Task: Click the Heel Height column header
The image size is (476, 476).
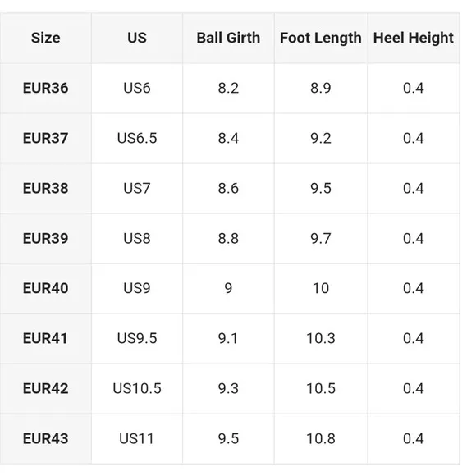Action: (413, 38)
